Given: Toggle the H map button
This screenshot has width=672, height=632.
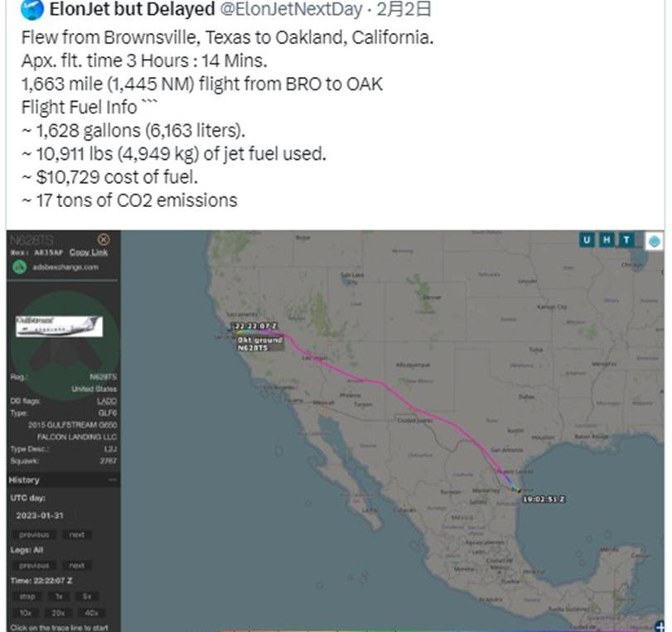Looking at the screenshot, I should click(x=607, y=240).
